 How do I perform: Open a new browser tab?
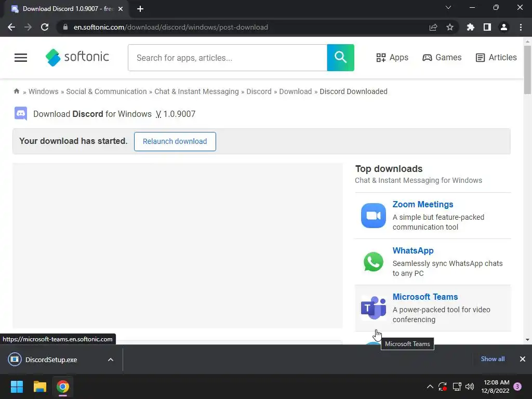(x=140, y=9)
